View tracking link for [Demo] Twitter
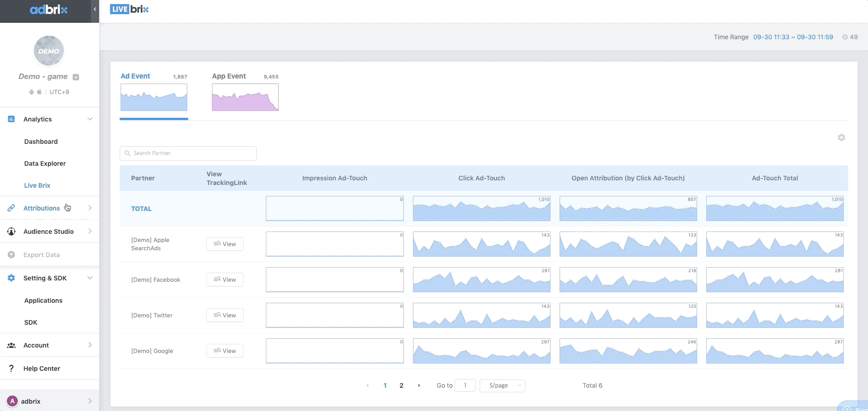This screenshot has height=411, width=868. (225, 315)
